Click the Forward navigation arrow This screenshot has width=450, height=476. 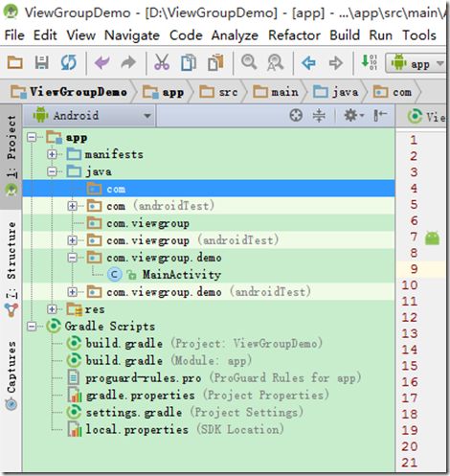336,63
